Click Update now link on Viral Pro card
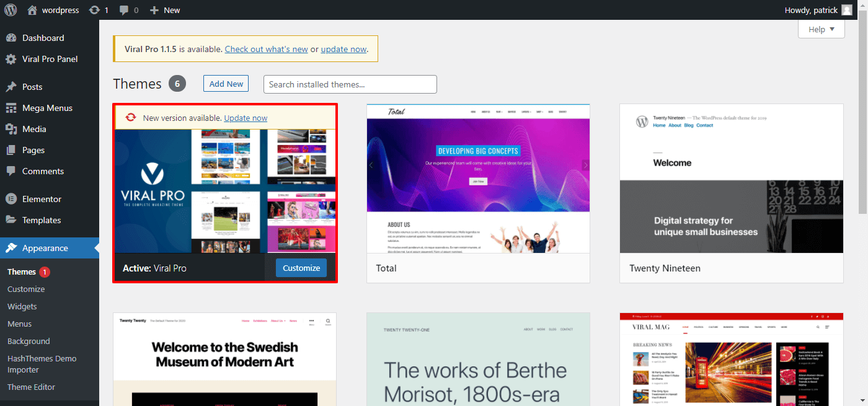Screen dimensions: 868x406 click(x=246, y=118)
